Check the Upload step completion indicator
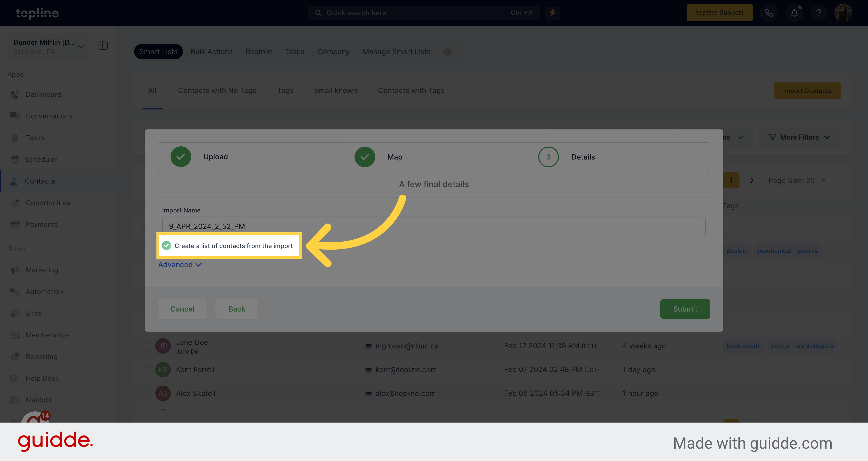 180,157
